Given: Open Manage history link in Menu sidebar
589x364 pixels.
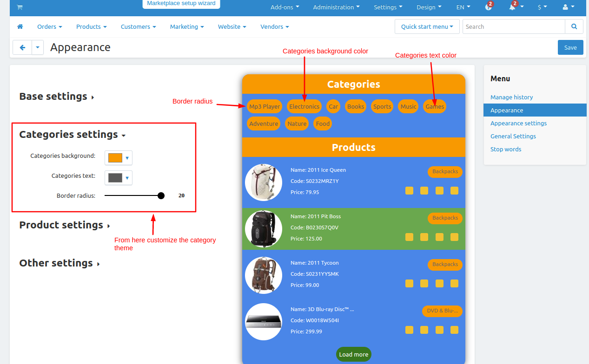Looking at the screenshot, I should pos(511,97).
